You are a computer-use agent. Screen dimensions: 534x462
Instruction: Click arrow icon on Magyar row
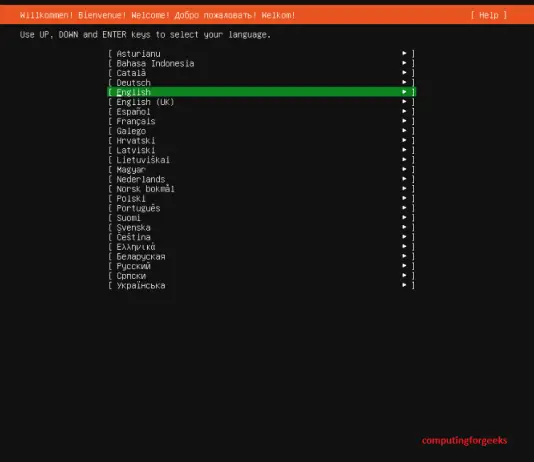404,169
